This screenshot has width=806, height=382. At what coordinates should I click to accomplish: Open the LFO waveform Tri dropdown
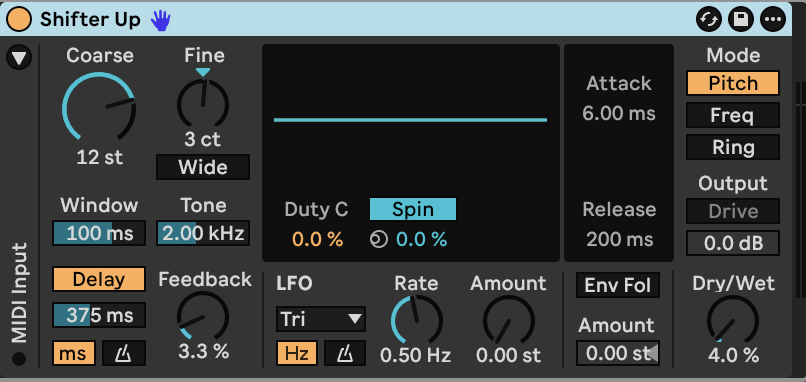pyautogui.click(x=321, y=319)
